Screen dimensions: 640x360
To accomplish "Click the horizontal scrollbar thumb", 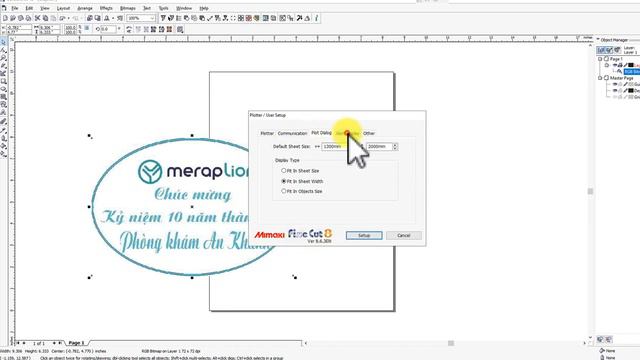I will pos(451,343).
